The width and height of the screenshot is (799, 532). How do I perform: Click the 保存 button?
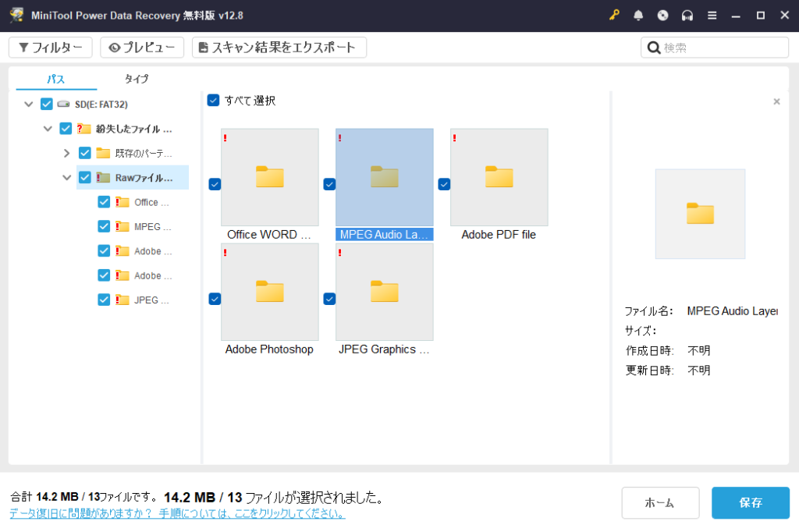click(x=750, y=503)
